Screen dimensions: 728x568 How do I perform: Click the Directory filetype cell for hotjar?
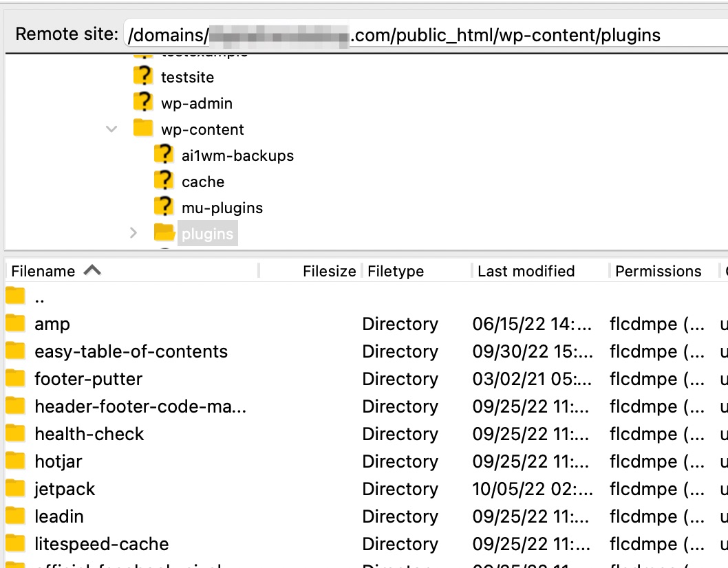click(x=400, y=461)
